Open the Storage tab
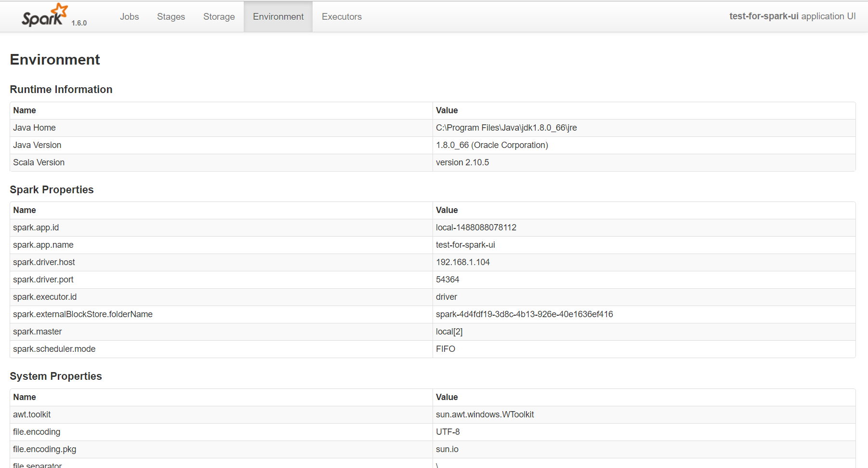The height and width of the screenshot is (468, 868). tap(219, 17)
